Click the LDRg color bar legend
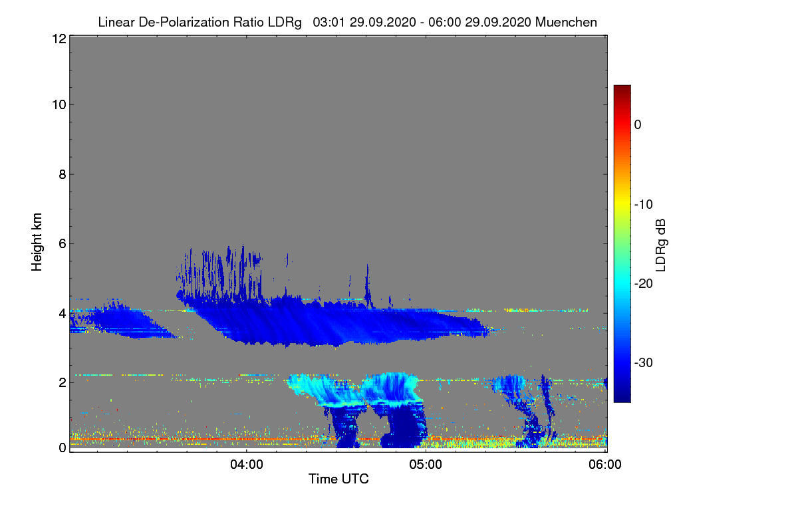Image resolution: width=798 pixels, height=532 pixels. pos(622,243)
